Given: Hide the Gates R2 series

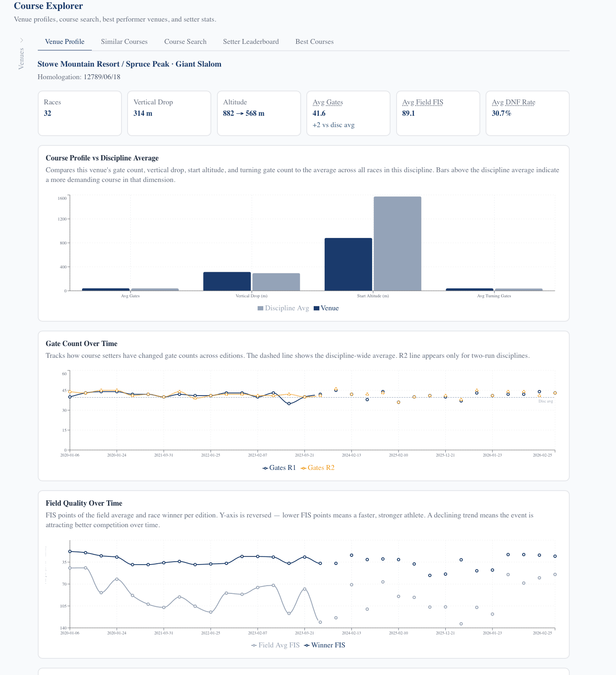Looking at the screenshot, I should (318, 468).
